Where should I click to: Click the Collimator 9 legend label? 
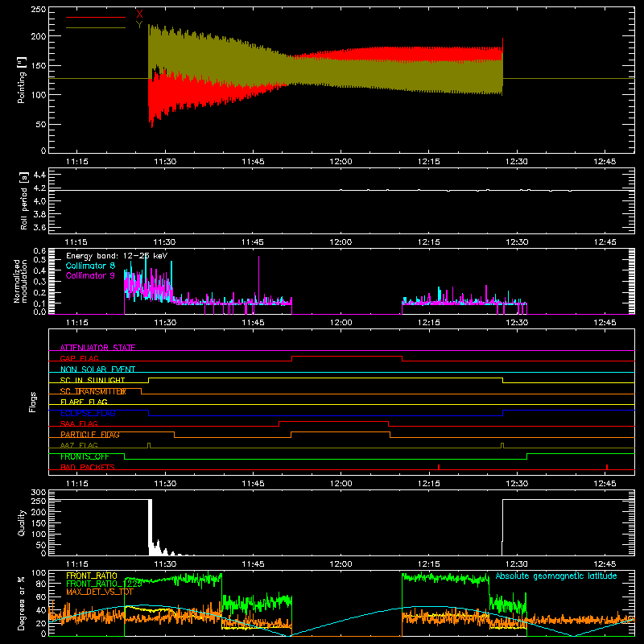[x=90, y=275]
